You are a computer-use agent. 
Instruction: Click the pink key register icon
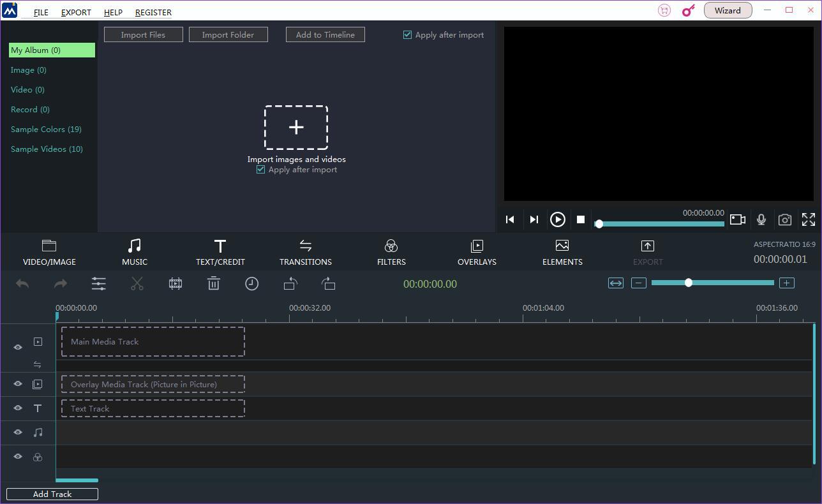688,10
